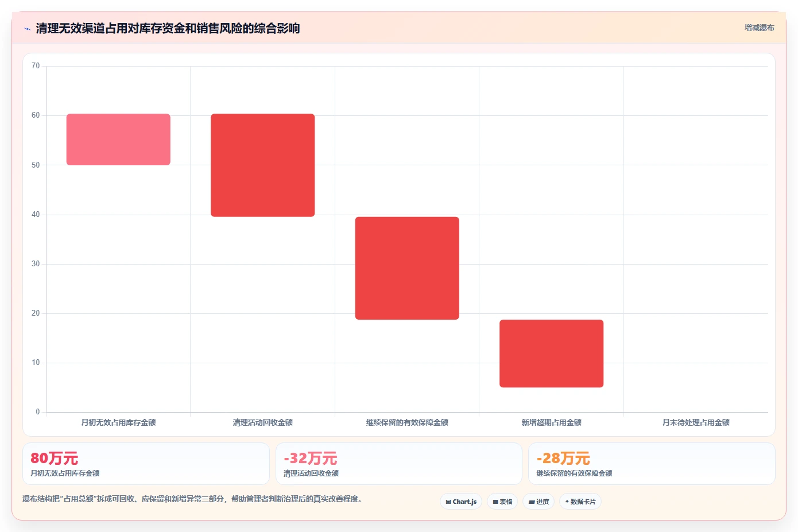Click the 继续保留的有效保障金额 red bar
This screenshot has width=798, height=532.
407,268
